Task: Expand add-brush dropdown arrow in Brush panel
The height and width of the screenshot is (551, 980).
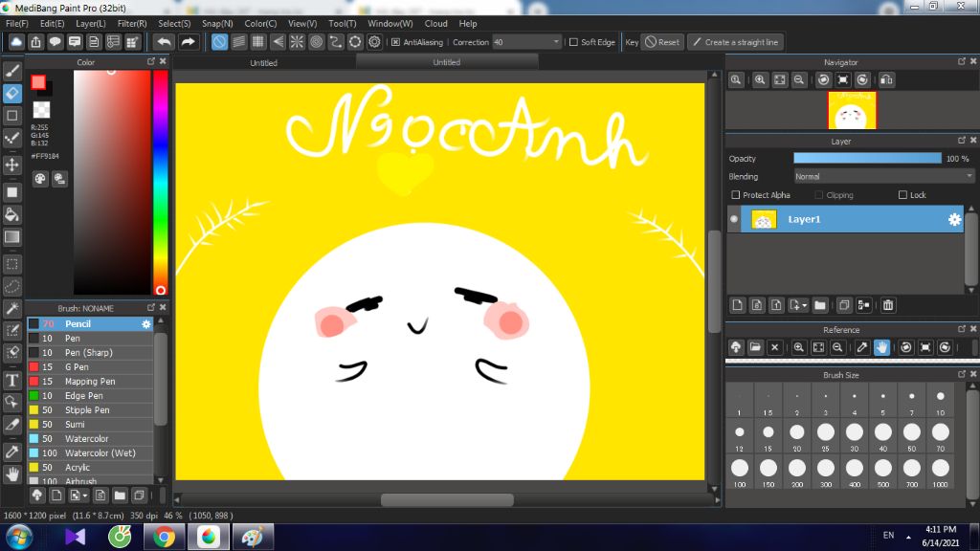Action: coord(85,496)
